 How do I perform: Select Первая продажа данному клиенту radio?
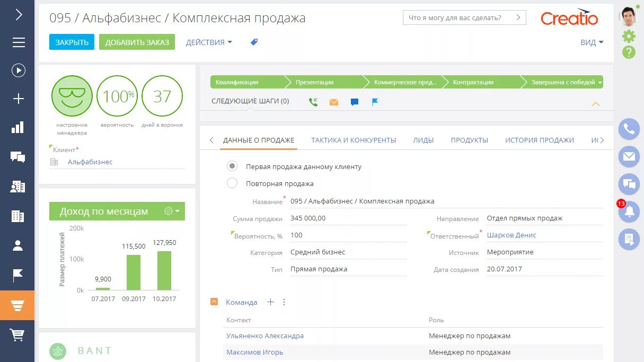pyautogui.click(x=232, y=166)
